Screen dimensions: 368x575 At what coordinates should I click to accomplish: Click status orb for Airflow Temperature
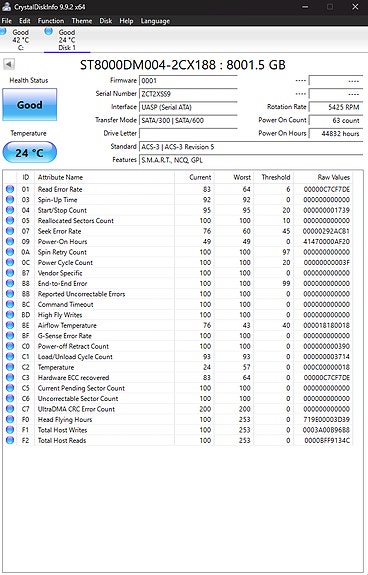click(x=10, y=325)
